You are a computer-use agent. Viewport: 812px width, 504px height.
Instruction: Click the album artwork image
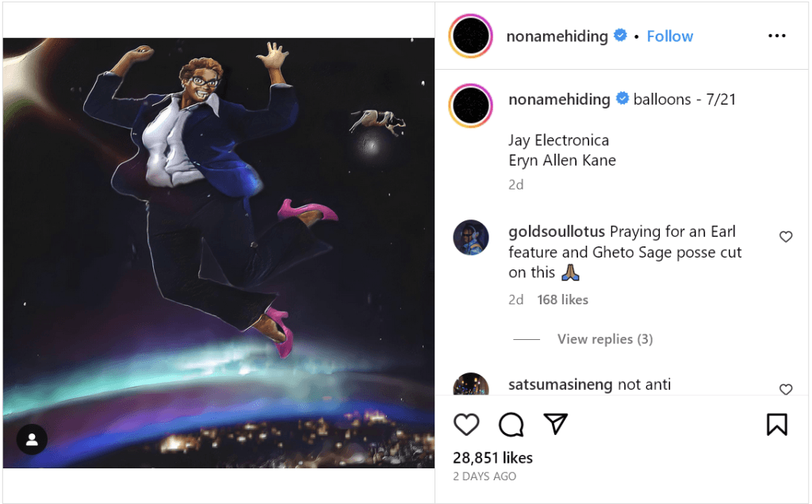219,254
